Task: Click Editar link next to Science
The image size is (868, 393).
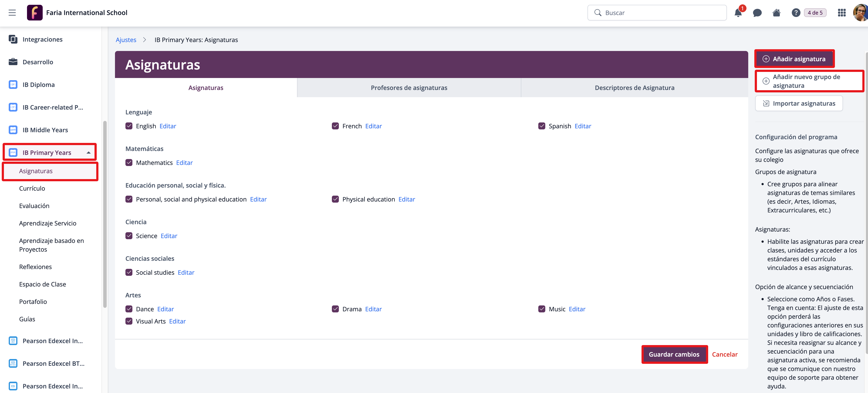Action: 169,236
